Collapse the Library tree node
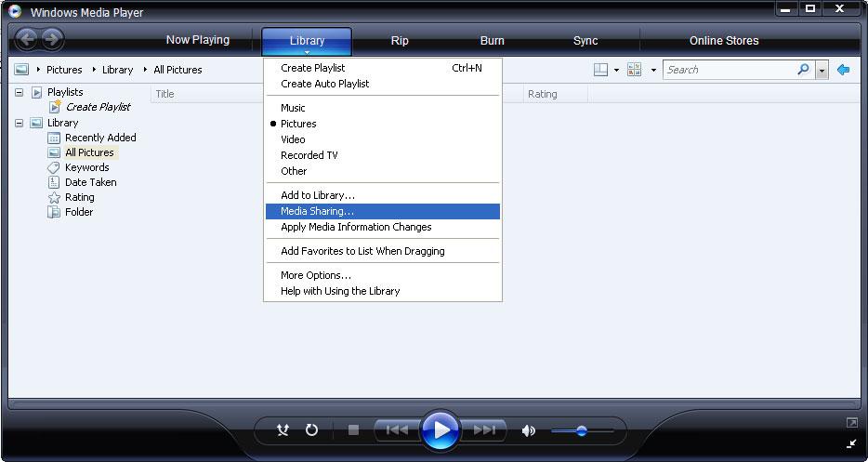 tap(19, 123)
